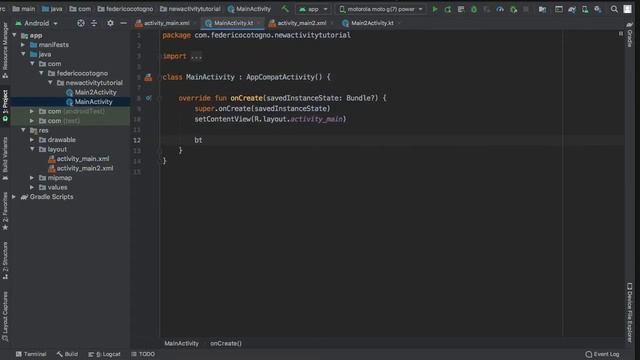Image resolution: width=640 pixels, height=360 pixels.
Task: Expand the manifests folder
Action: [x=23, y=44]
